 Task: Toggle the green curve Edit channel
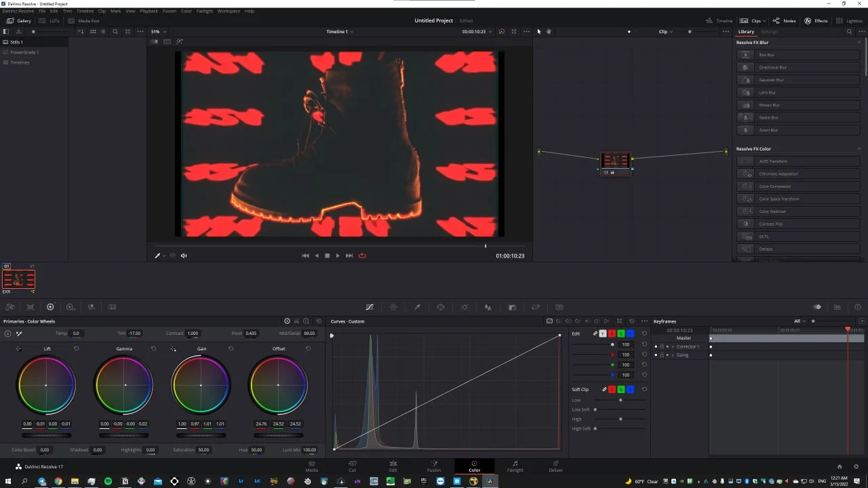621,333
